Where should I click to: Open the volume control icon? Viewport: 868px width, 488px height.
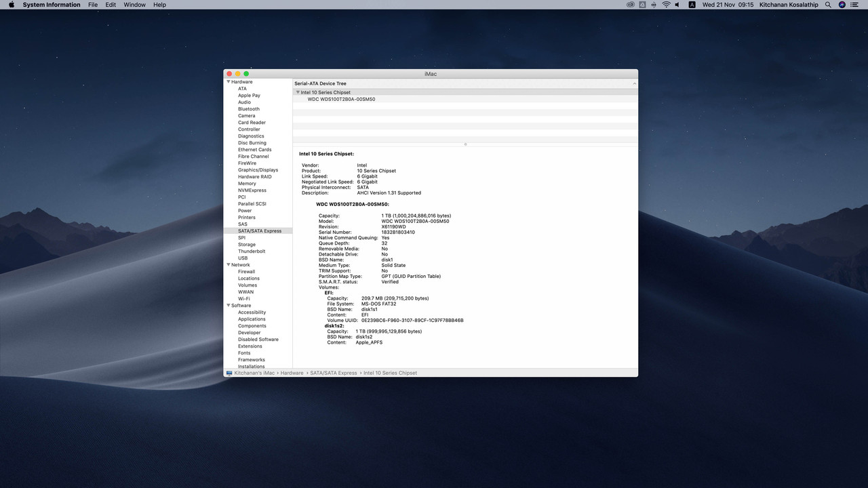pos(678,5)
